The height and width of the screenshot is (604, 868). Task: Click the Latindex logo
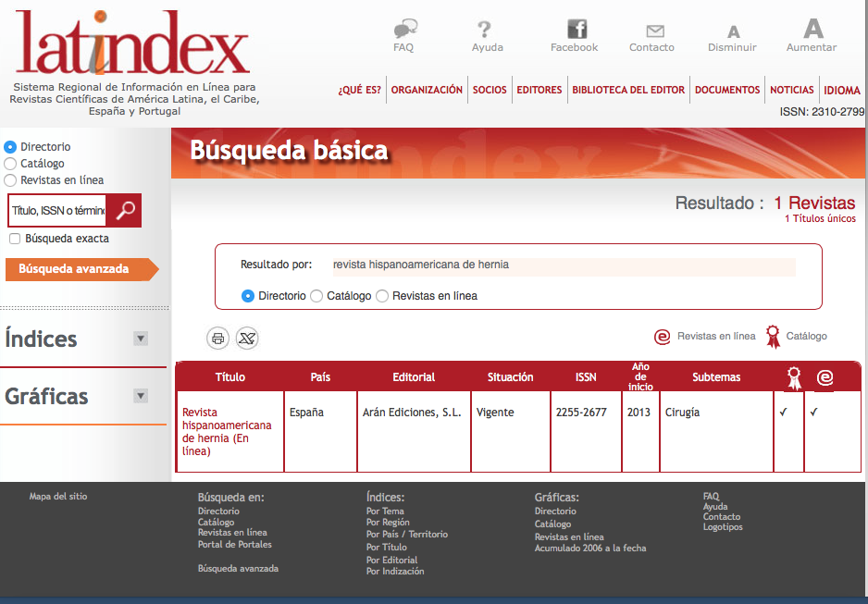[x=133, y=43]
